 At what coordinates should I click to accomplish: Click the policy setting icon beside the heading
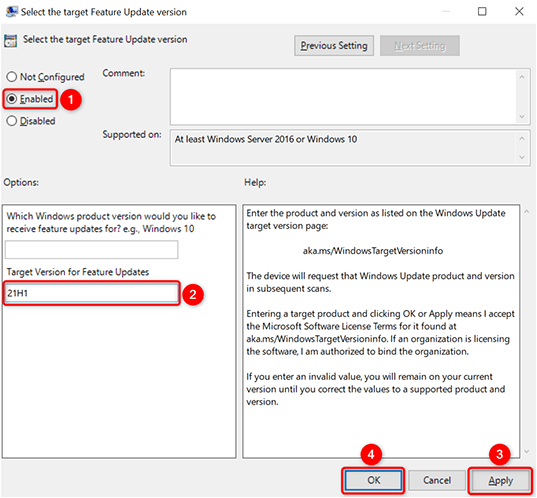pyautogui.click(x=10, y=41)
